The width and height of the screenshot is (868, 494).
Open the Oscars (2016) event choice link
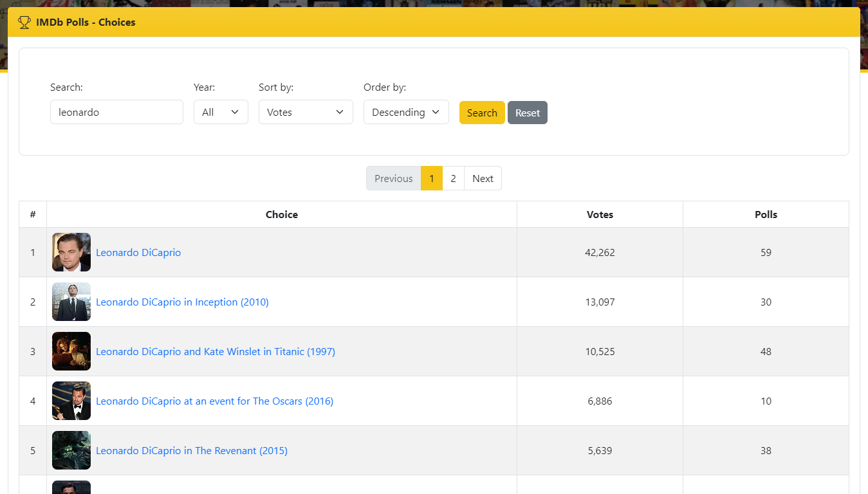tap(215, 401)
